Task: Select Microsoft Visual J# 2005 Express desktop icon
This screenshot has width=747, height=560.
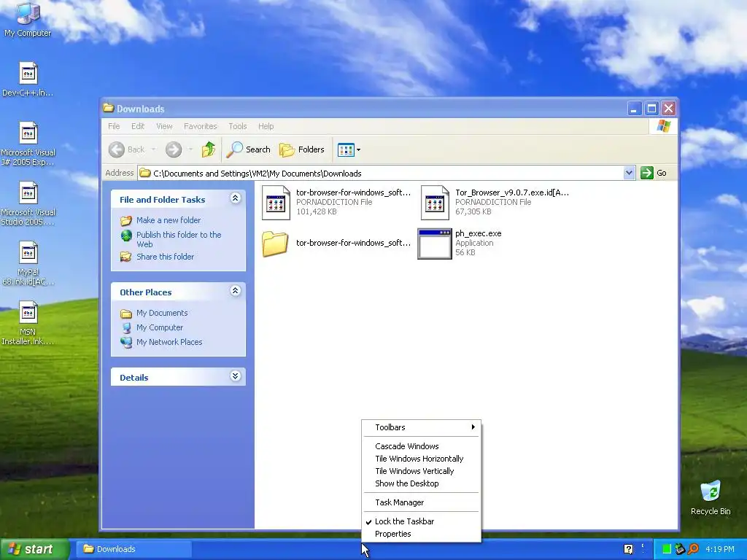Action: coord(28,133)
